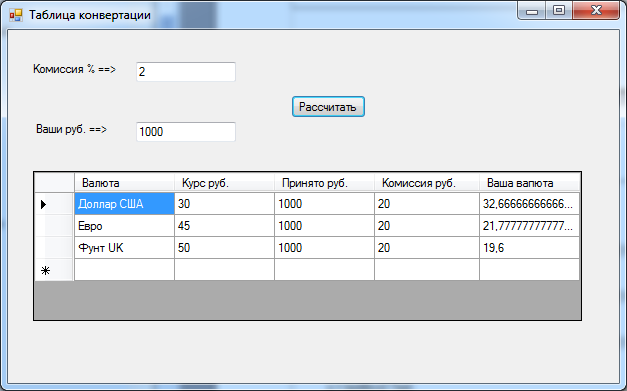Image resolution: width=627 pixels, height=391 pixels.
Task: Sort by the Ваша валюта column header
Action: (529, 183)
